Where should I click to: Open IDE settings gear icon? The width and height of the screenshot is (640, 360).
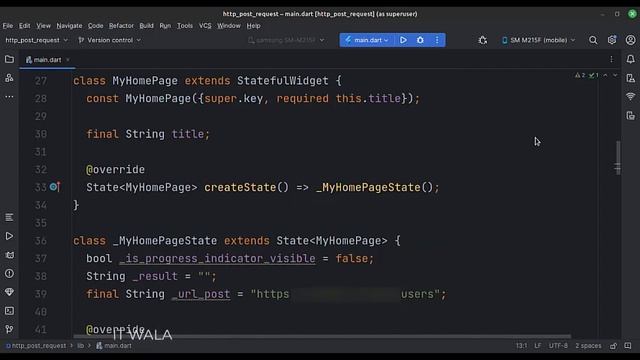[x=612, y=40]
